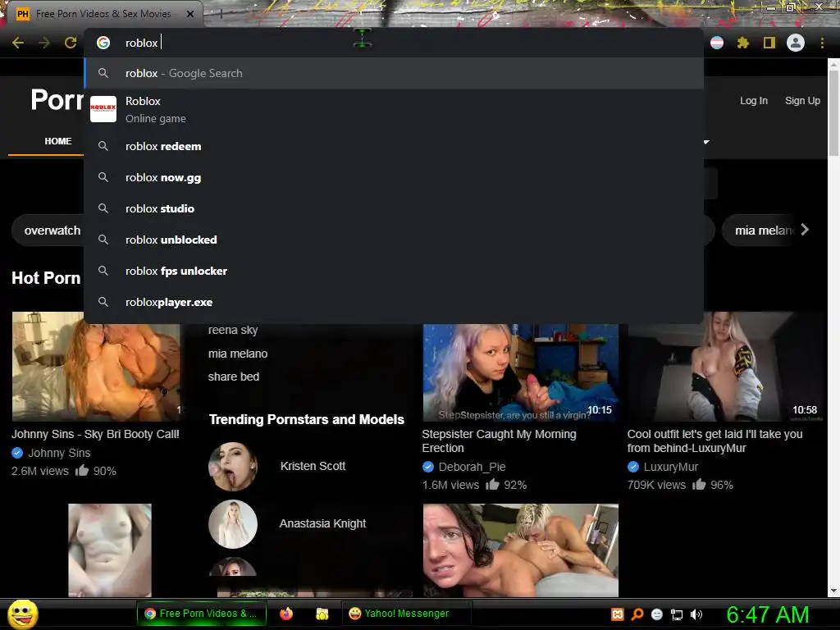Open the Yahoo! Messenger taskbar button
The width and height of the screenshot is (840, 630).
[x=407, y=614]
